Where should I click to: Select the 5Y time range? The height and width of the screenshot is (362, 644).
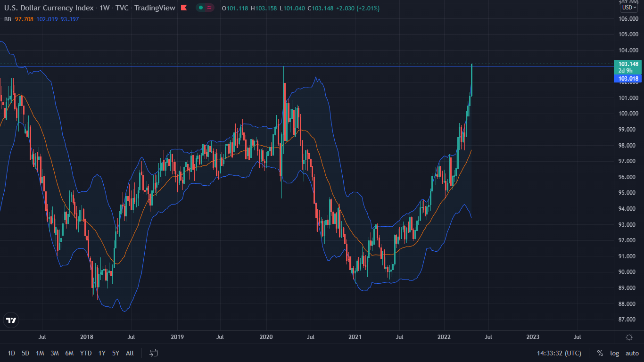[x=116, y=353]
